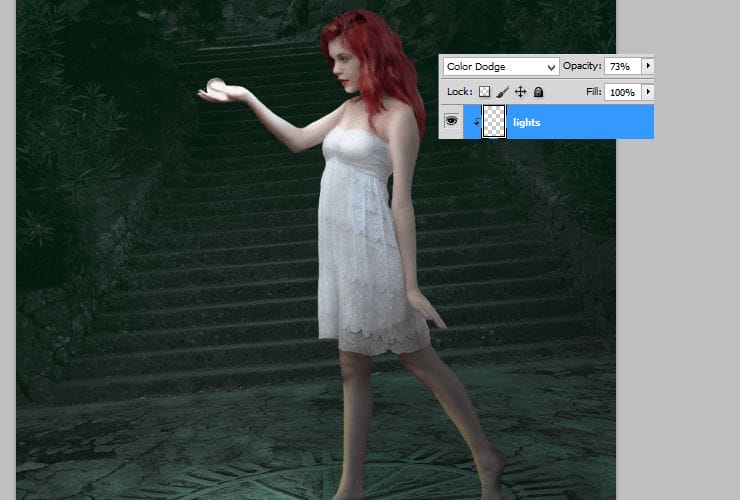This screenshot has height=500, width=740.
Task: Open the Color Dodge blend mode dropdown
Action: click(x=501, y=67)
